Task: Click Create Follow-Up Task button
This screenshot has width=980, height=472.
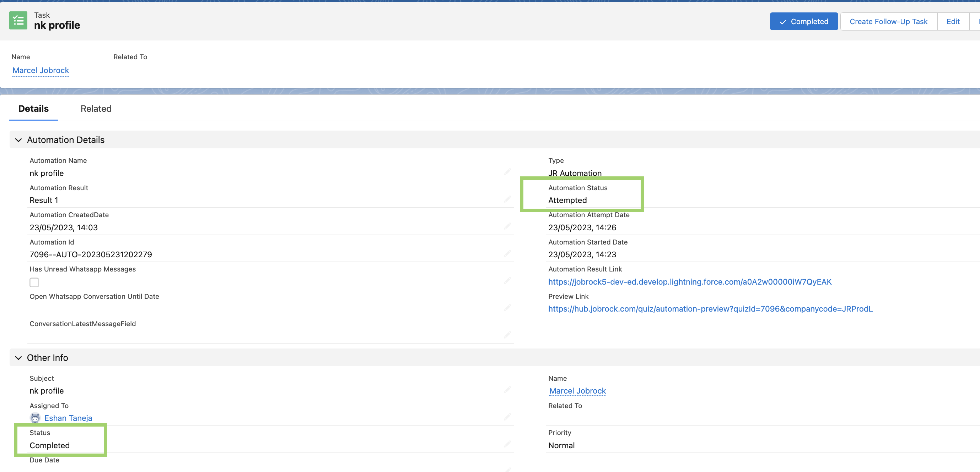Action: tap(888, 21)
